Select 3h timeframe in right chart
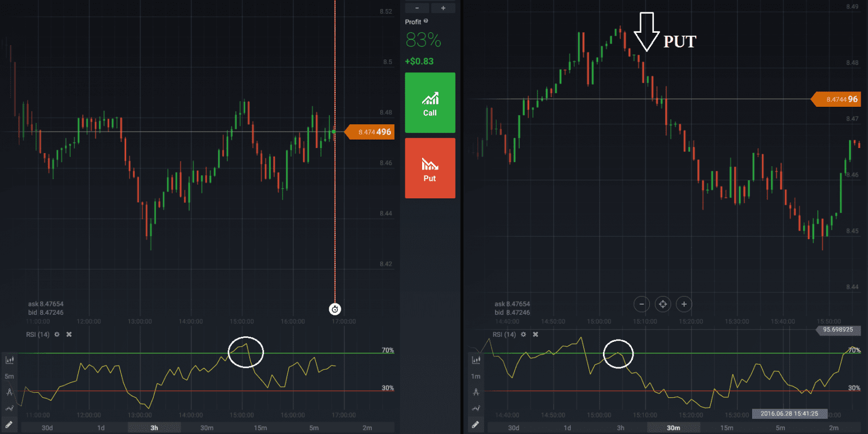The image size is (868, 434). [x=620, y=428]
